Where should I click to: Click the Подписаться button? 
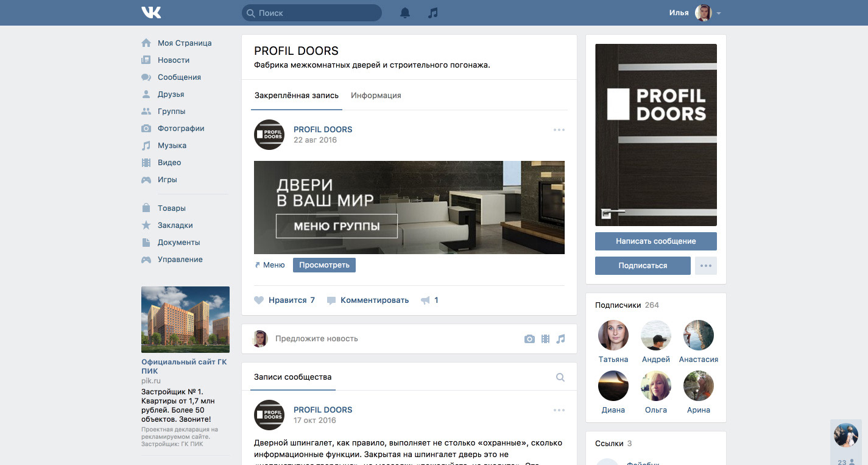click(643, 266)
